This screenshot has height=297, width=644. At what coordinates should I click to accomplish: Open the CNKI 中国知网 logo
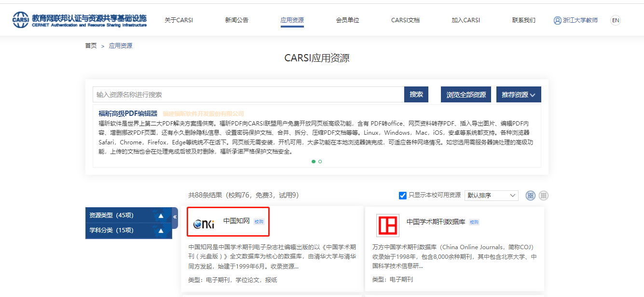click(x=204, y=224)
